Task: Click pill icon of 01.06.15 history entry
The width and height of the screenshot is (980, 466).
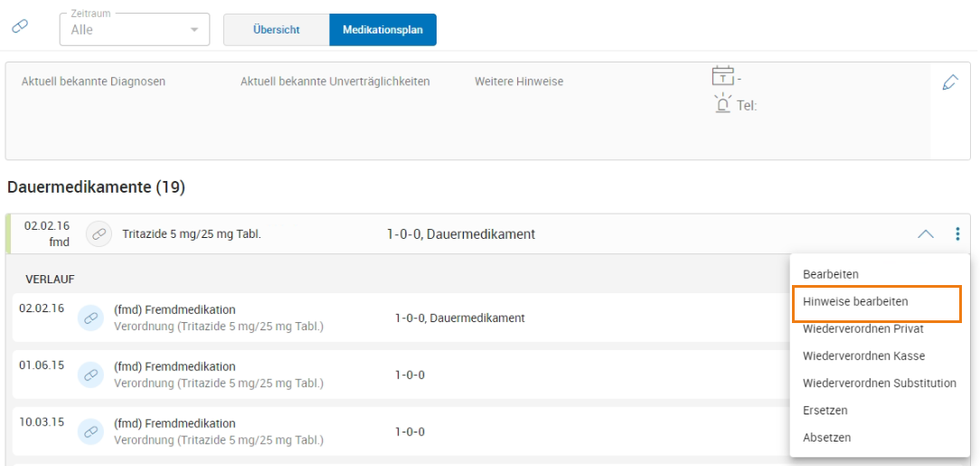Action: 90,375
